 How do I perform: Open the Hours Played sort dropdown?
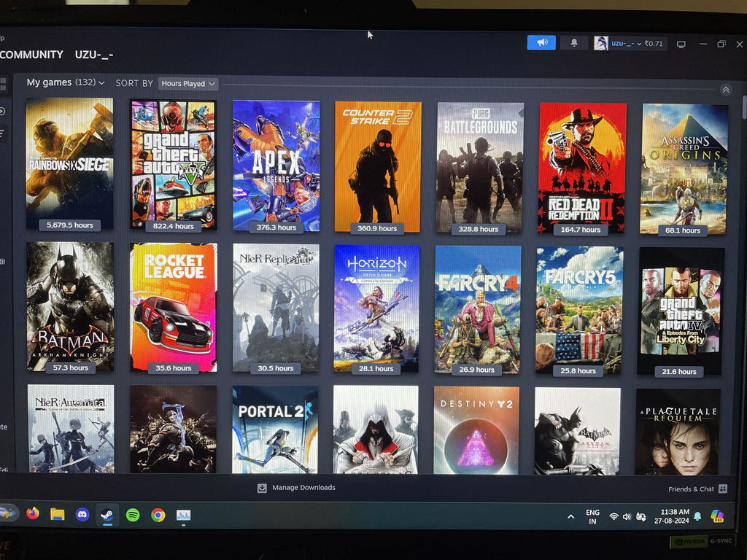click(x=187, y=84)
